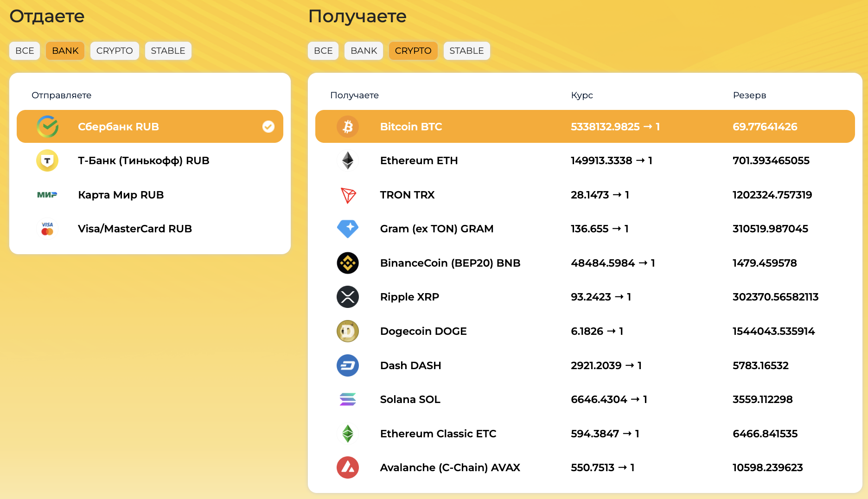The image size is (868, 499).
Task: Click the Курс column header
Action: 582,95
